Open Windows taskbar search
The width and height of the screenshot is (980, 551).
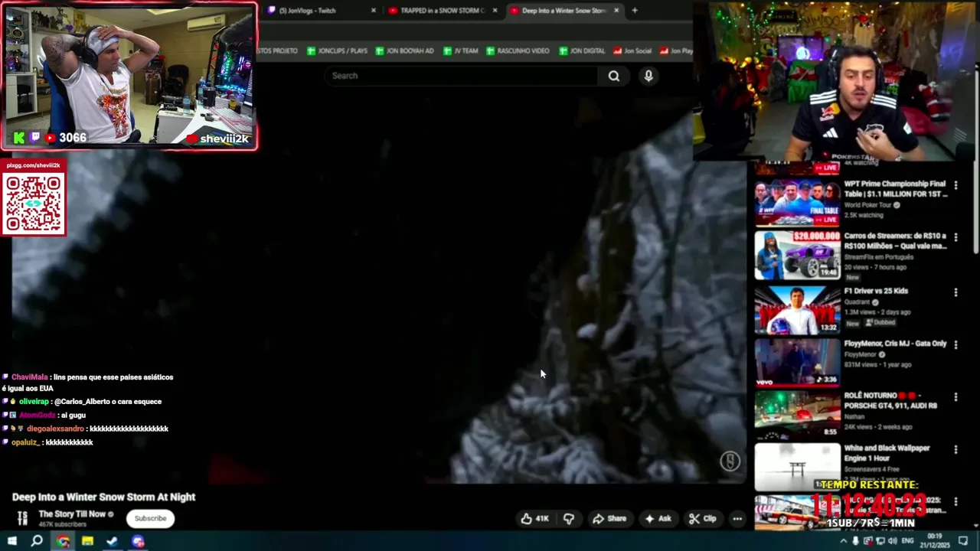[x=36, y=541]
